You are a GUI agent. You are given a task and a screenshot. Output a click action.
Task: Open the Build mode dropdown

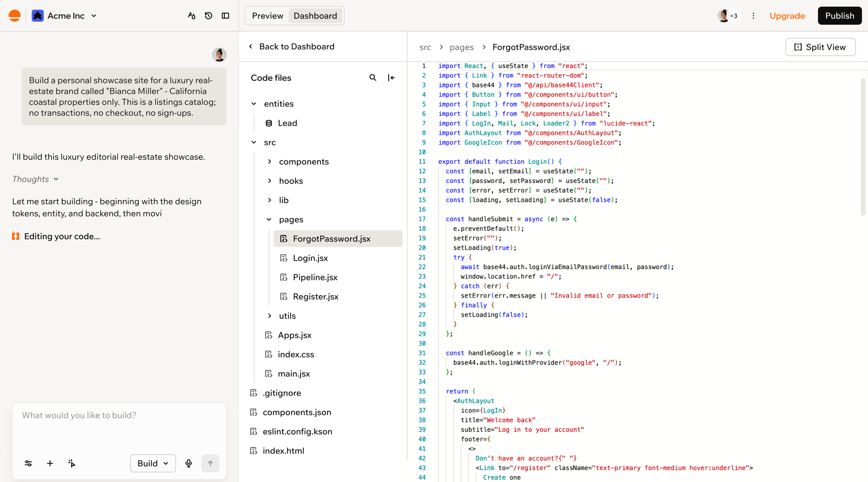pyautogui.click(x=153, y=464)
